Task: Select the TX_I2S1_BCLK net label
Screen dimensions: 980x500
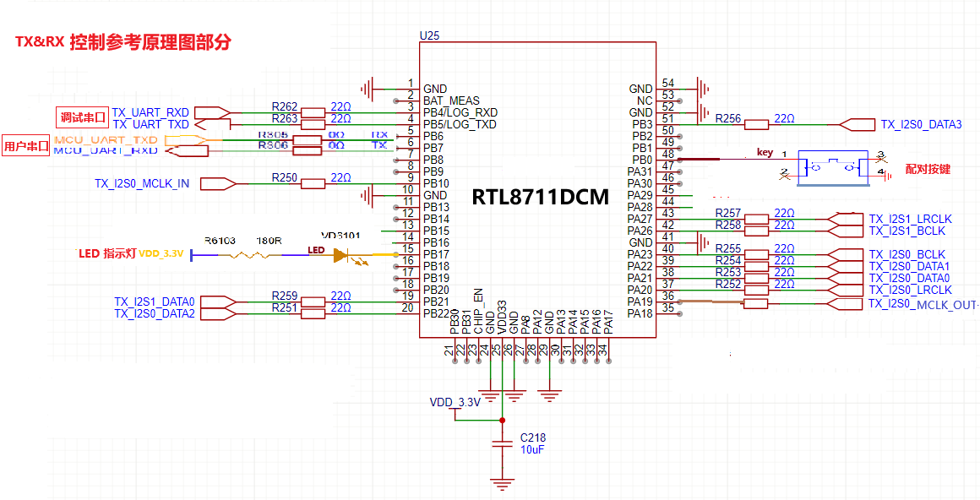Action: point(906,231)
